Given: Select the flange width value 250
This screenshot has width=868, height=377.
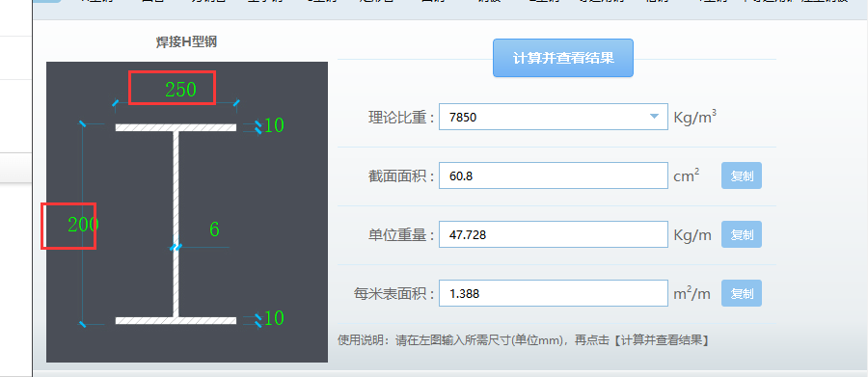Looking at the screenshot, I should click(180, 89).
